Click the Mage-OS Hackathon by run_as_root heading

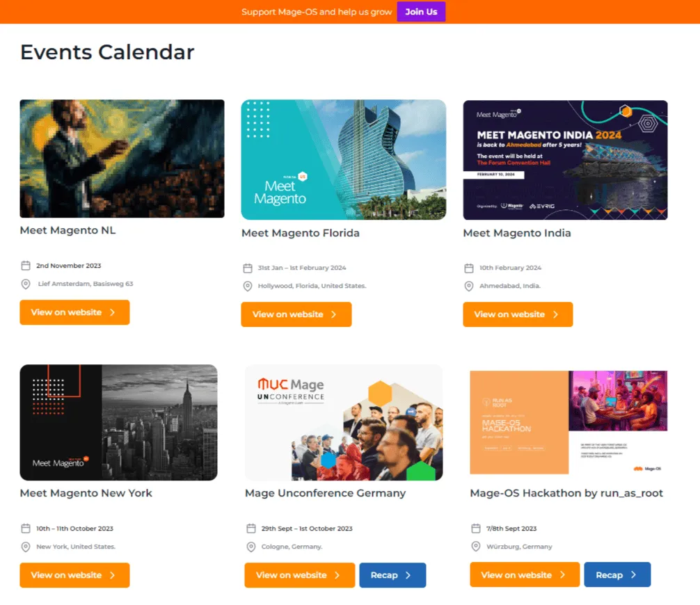point(566,493)
